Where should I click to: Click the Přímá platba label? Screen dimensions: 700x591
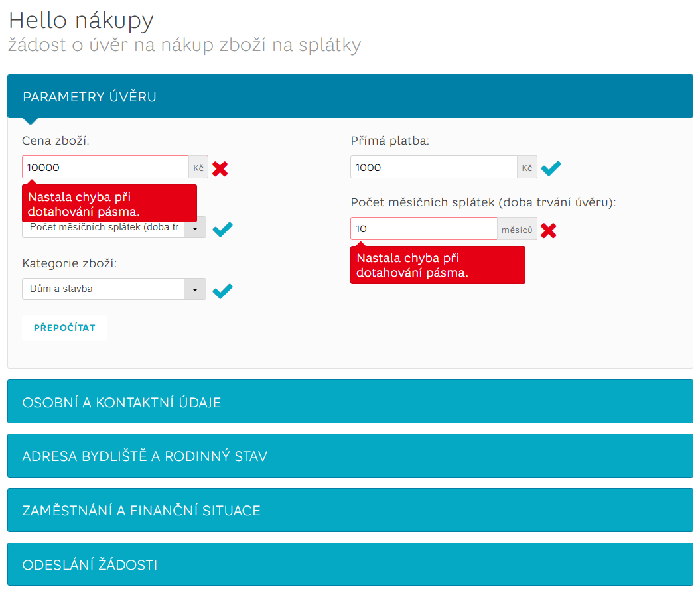(389, 141)
